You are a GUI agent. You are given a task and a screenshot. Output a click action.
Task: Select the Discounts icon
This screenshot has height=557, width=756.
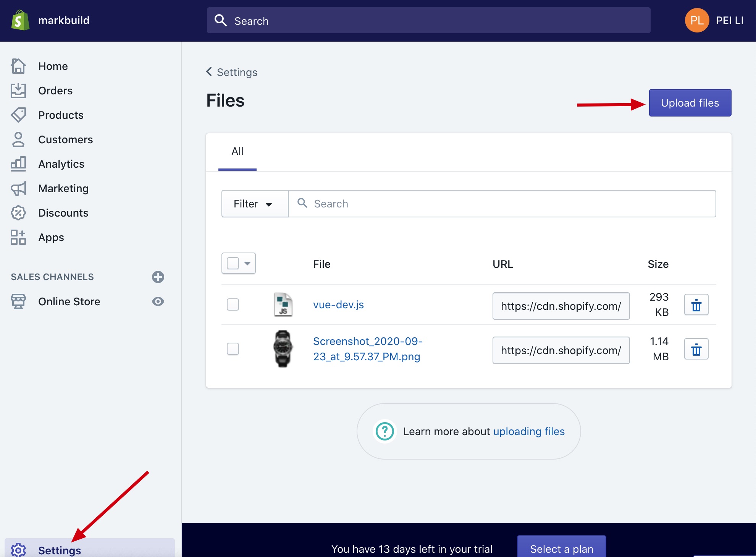18,213
